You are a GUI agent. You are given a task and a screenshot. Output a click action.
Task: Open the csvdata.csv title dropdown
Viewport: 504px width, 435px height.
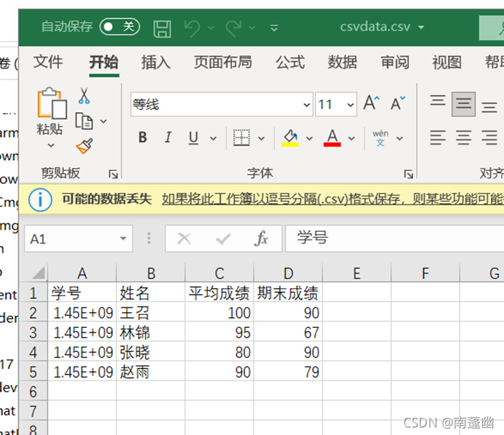point(421,27)
